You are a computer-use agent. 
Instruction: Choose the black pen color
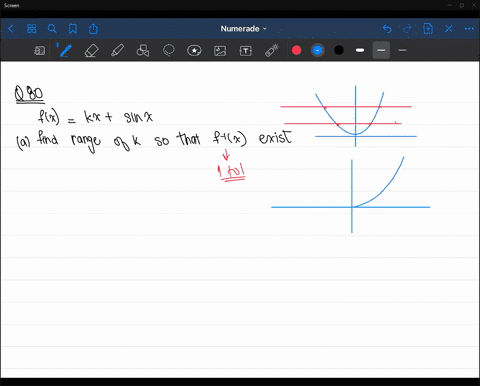click(339, 50)
